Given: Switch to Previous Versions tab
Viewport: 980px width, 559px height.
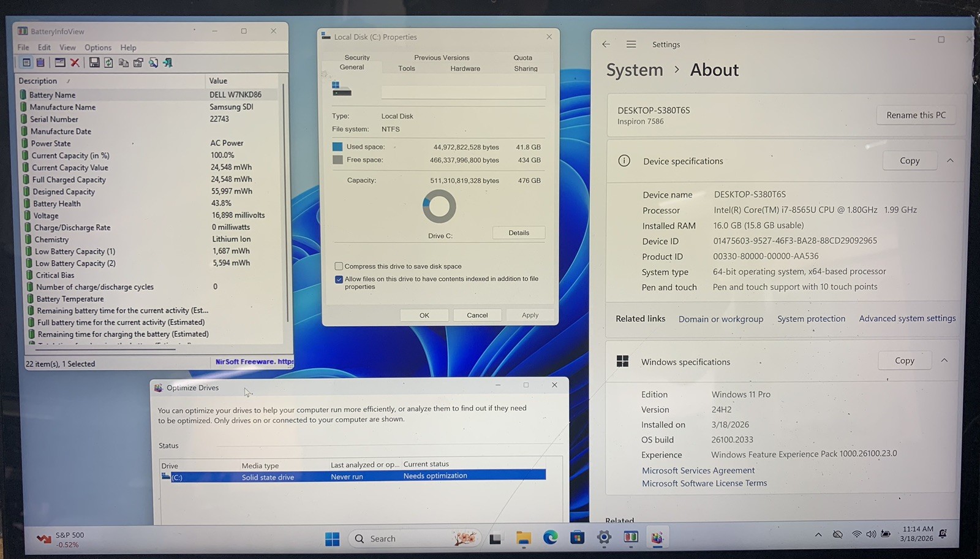Looking at the screenshot, I should pyautogui.click(x=442, y=58).
